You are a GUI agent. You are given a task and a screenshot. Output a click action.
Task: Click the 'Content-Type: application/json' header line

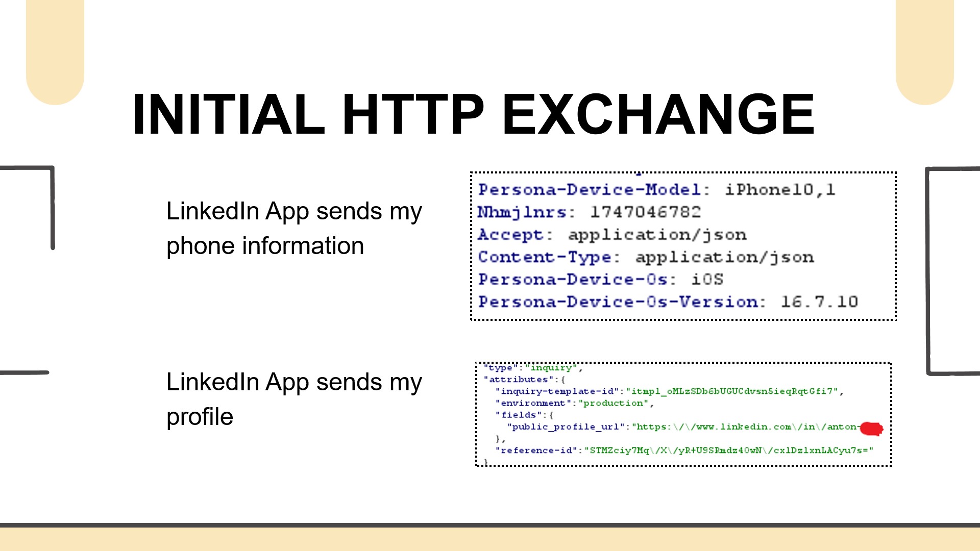646,257
